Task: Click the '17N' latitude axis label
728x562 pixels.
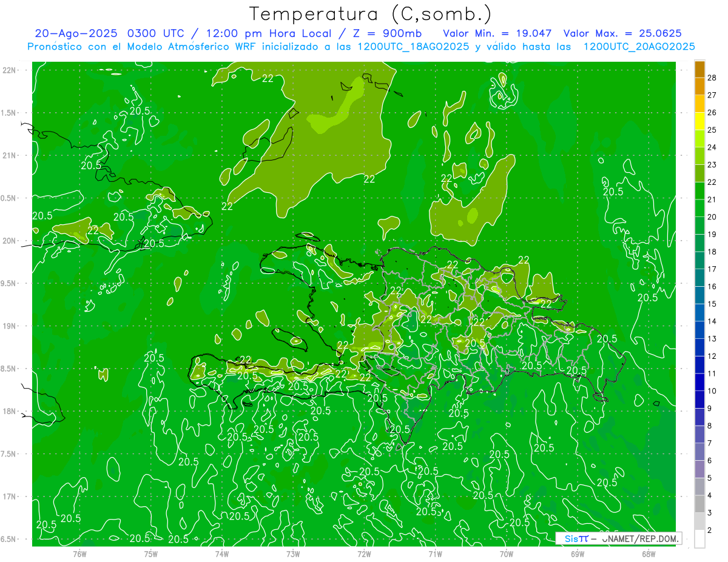Action: pyautogui.click(x=9, y=497)
